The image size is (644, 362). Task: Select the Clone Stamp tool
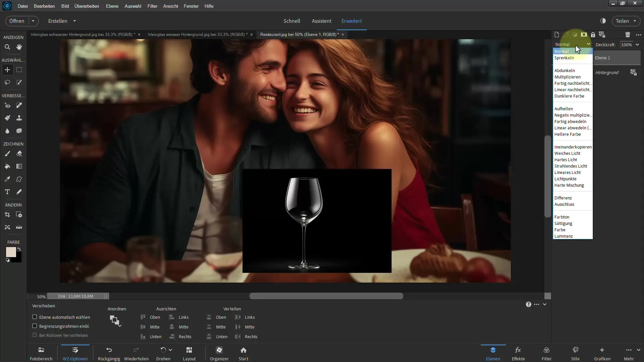pyautogui.click(x=19, y=118)
